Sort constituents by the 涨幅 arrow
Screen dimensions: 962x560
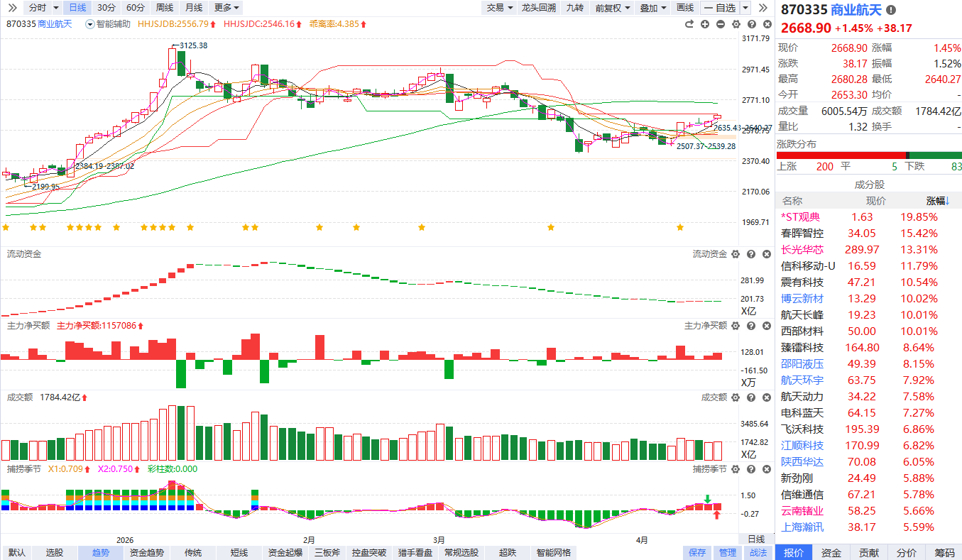pyautogui.click(x=947, y=201)
